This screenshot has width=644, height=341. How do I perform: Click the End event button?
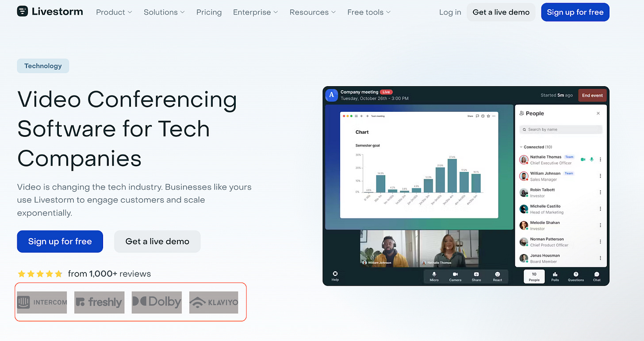click(x=592, y=95)
